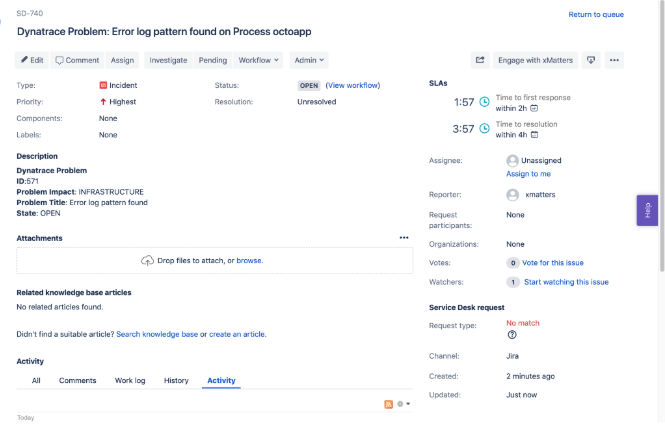
Task: Click the purple Help side tab
Action: pyautogui.click(x=647, y=210)
